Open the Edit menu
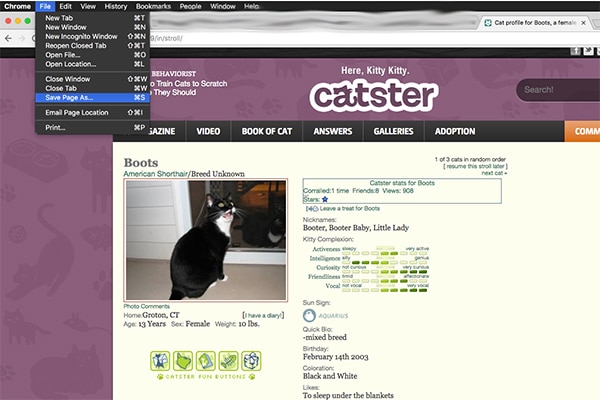Image resolution: width=600 pixels, height=400 pixels. (x=65, y=6)
